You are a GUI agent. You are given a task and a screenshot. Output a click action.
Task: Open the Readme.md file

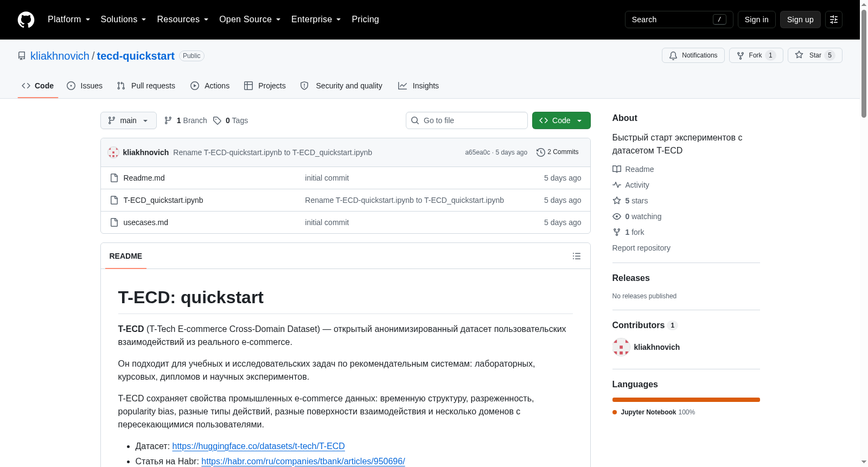pos(144,178)
